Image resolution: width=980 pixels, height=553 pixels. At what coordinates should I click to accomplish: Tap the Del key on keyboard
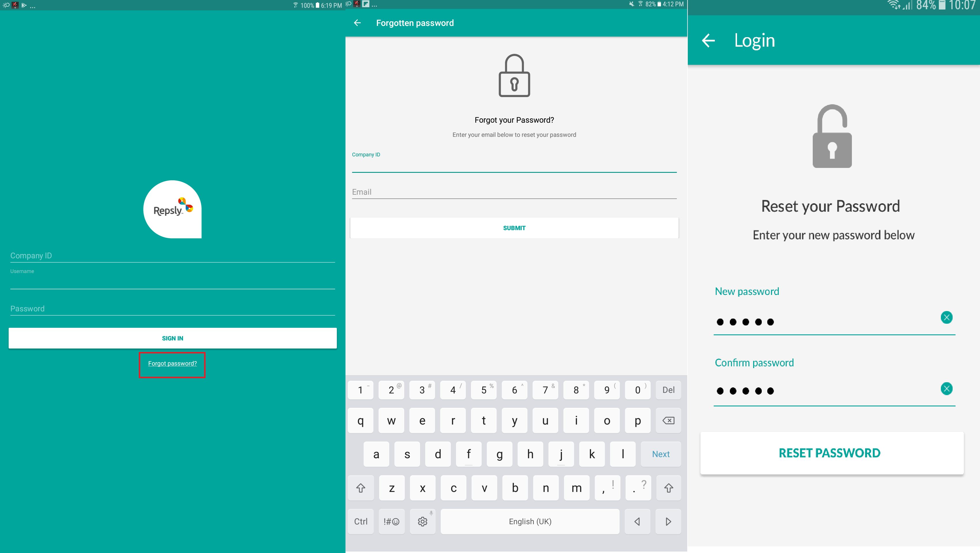coord(668,390)
